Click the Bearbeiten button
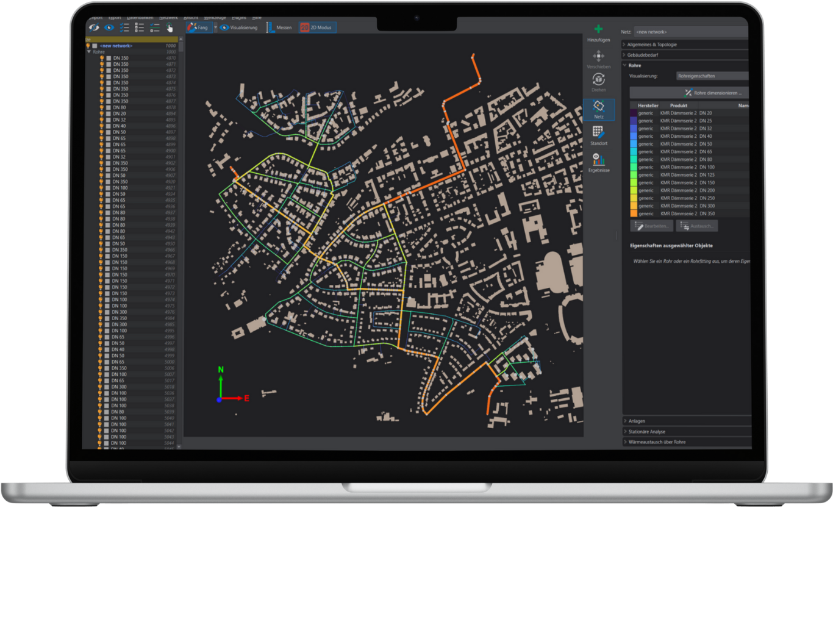This screenshot has height=644, width=833. (x=652, y=226)
